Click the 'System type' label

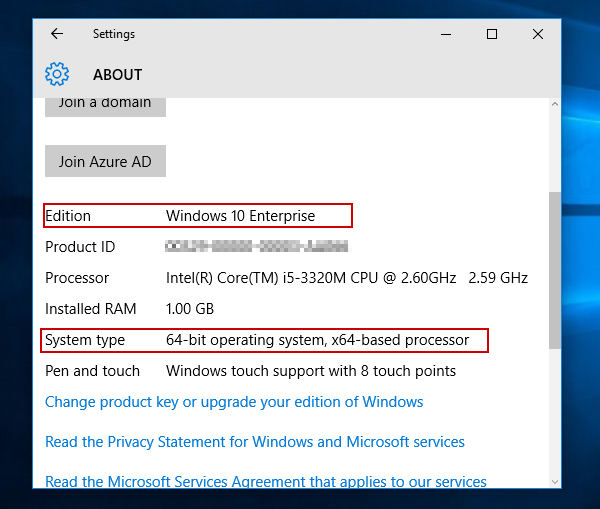tap(85, 340)
